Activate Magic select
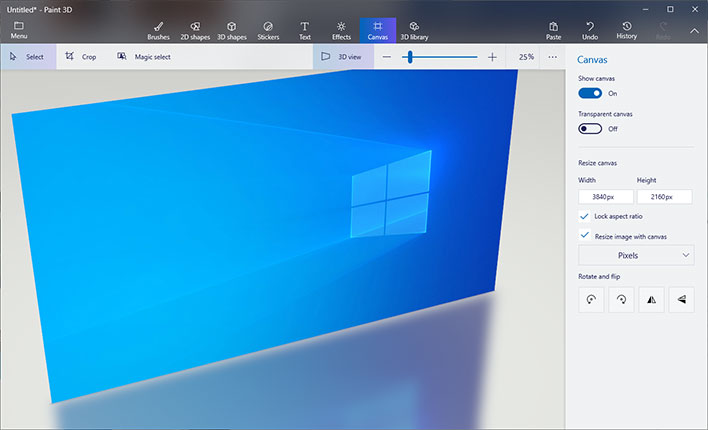 tap(144, 56)
